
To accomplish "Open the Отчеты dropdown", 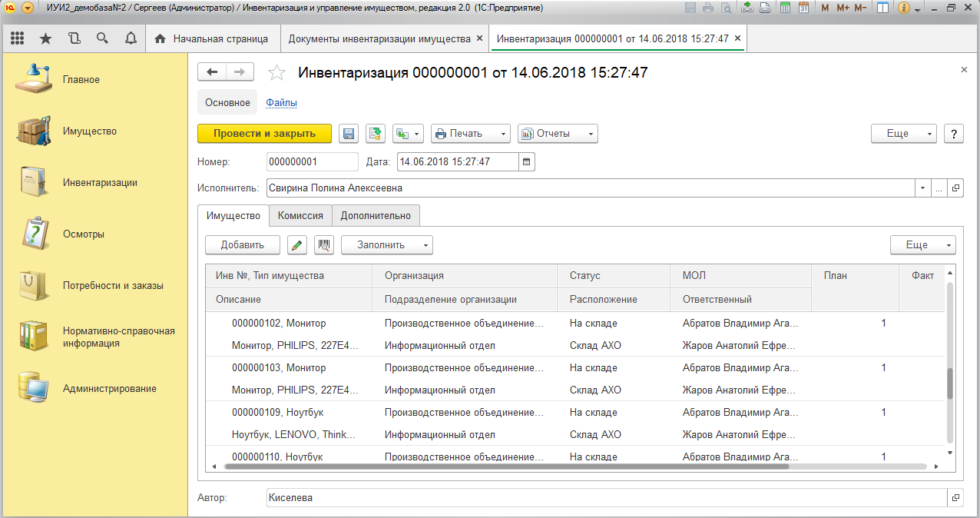I will click(558, 134).
